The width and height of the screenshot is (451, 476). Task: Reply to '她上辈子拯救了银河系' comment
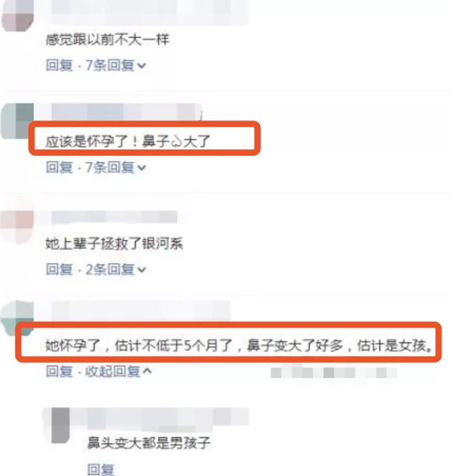pyautogui.click(x=59, y=269)
